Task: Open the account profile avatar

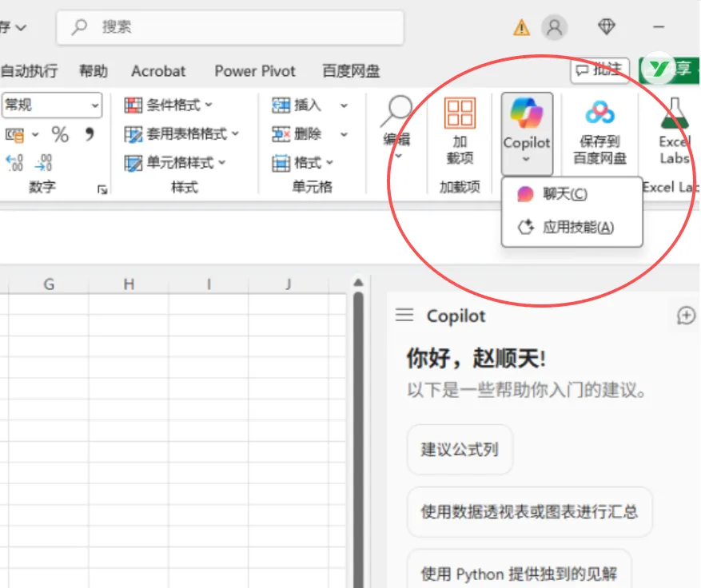Action: 555,27
